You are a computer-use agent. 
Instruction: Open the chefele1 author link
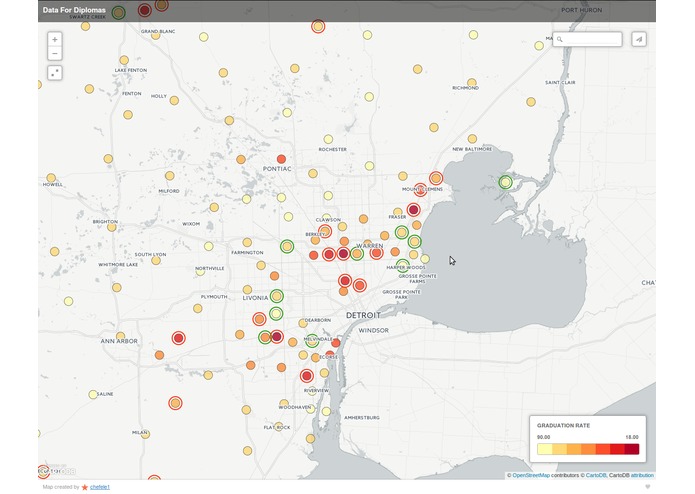[x=100, y=487]
